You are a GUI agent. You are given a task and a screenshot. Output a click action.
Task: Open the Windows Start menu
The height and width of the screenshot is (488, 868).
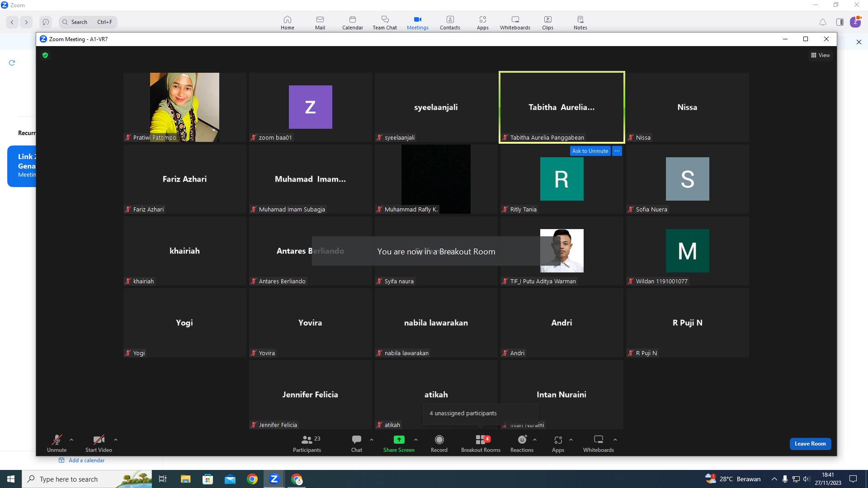11,479
